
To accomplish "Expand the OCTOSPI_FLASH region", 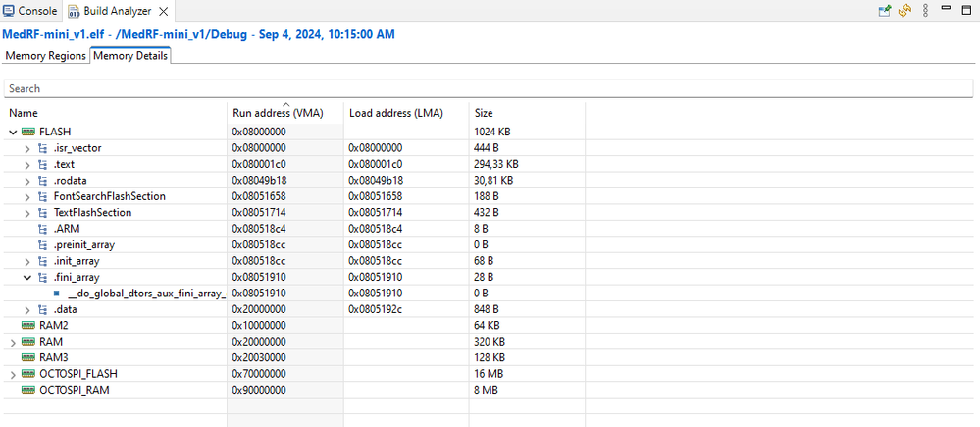I will [12, 374].
